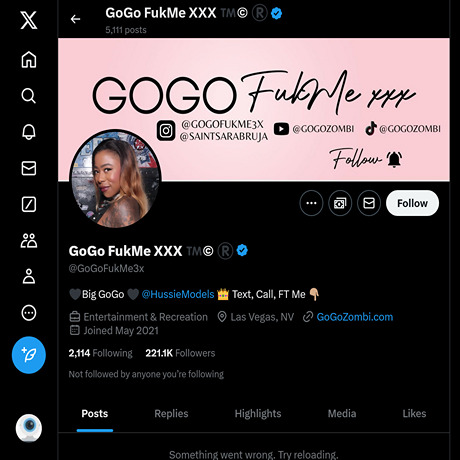
Task: Open the X logo home link
Action: pyautogui.click(x=29, y=20)
